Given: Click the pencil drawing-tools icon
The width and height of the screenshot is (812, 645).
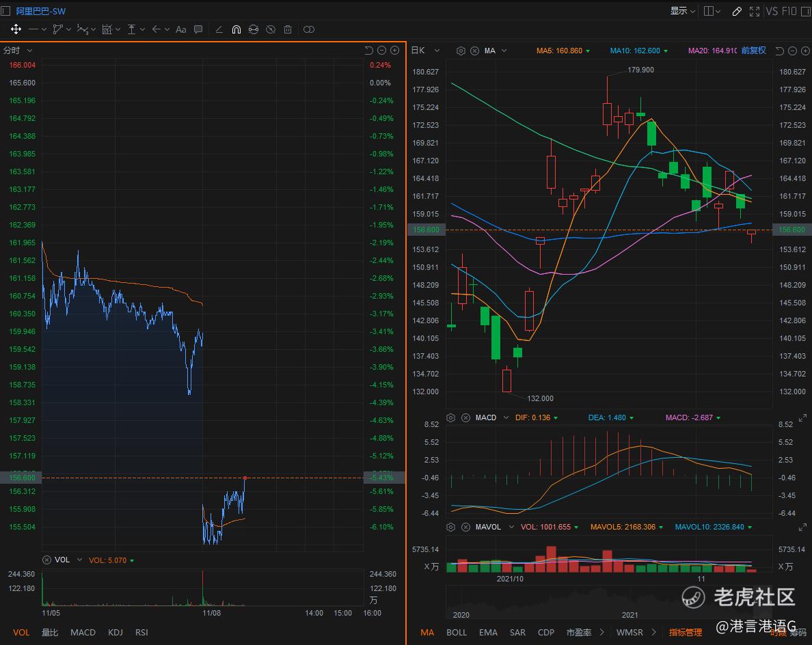Looking at the screenshot, I should (x=736, y=11).
